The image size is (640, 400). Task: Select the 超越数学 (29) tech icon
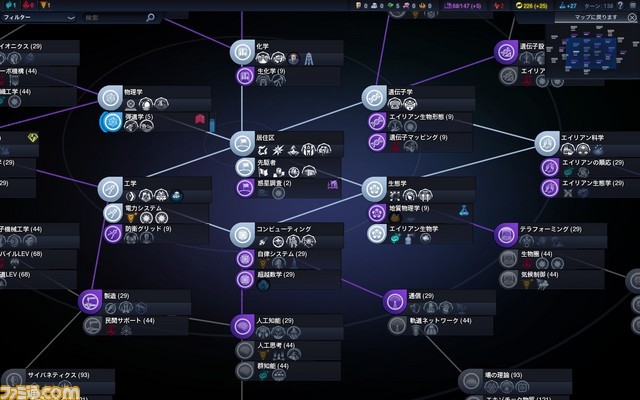coord(245,280)
